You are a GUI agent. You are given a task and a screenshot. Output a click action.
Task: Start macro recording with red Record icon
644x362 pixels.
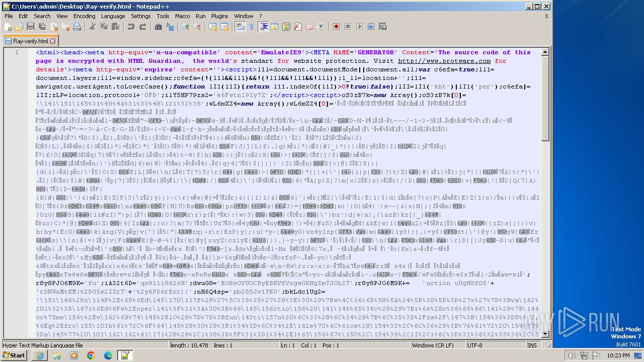(x=336, y=27)
